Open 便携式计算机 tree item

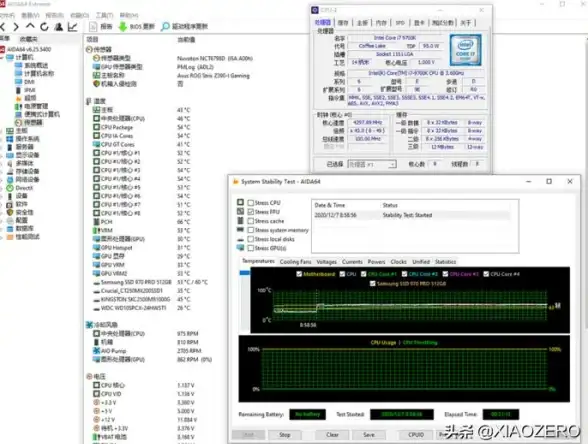38,114
